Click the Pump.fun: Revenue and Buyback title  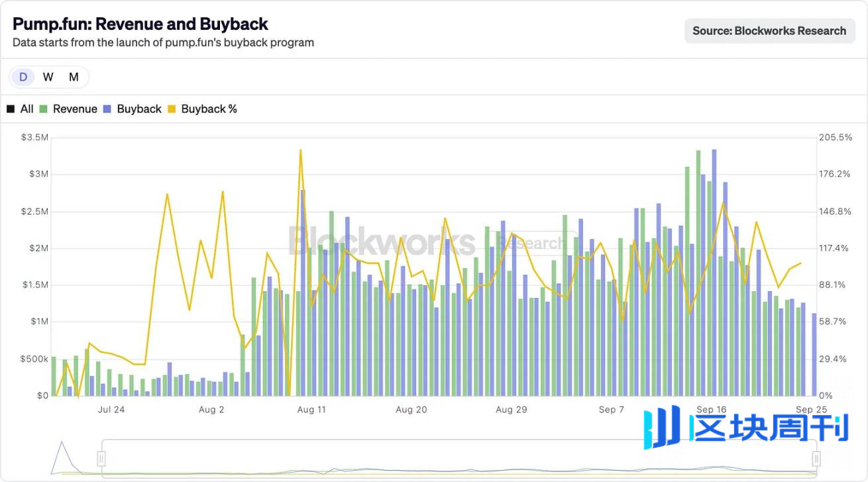pyautogui.click(x=140, y=24)
